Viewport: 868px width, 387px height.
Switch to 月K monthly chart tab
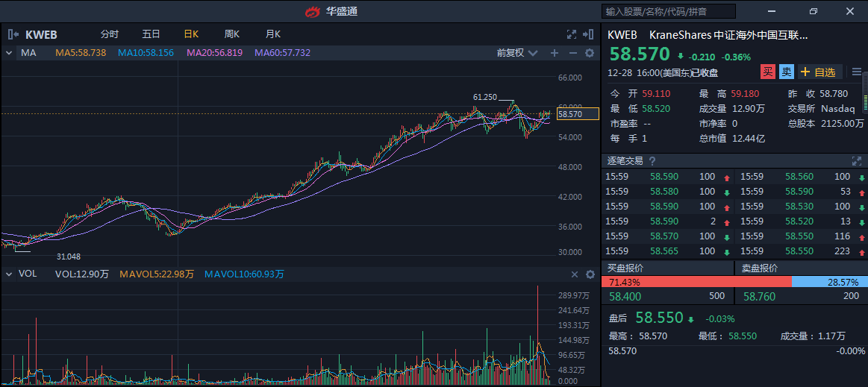272,34
